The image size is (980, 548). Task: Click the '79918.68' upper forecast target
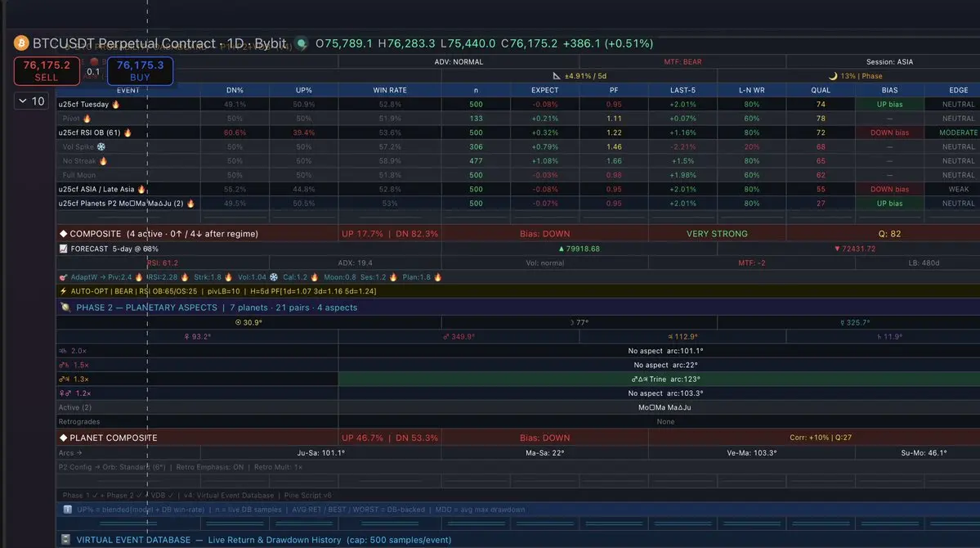pos(579,249)
